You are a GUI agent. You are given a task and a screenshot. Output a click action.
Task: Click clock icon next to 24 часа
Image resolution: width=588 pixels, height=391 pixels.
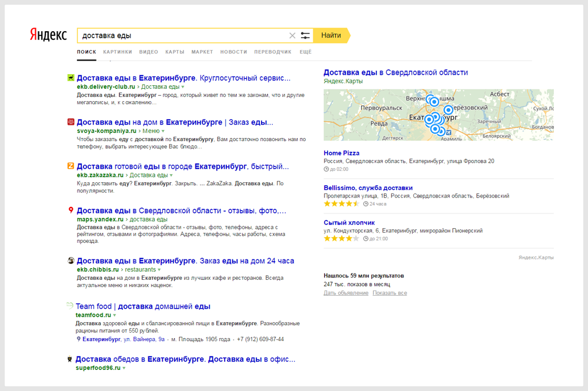(x=366, y=204)
